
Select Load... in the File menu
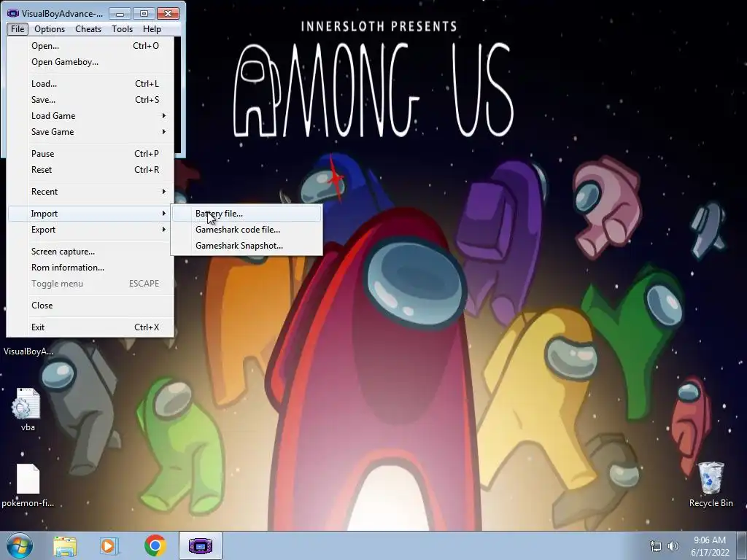pos(90,84)
